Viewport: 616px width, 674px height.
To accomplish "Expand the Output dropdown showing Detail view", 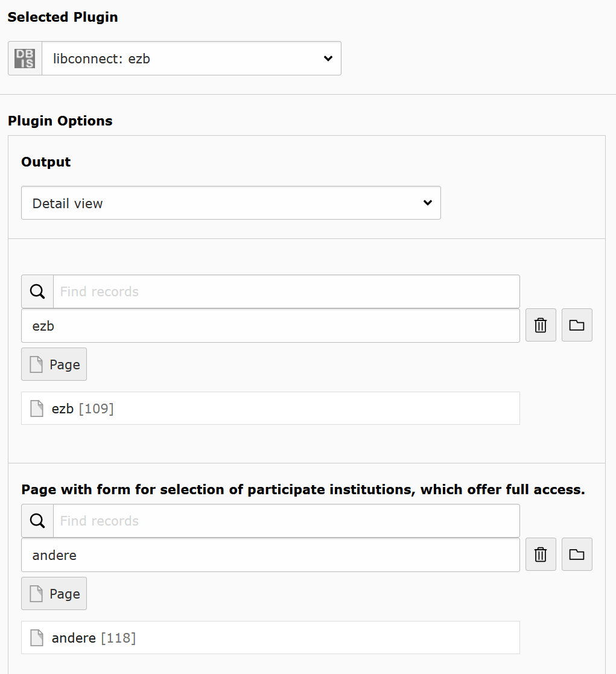I will coord(230,203).
